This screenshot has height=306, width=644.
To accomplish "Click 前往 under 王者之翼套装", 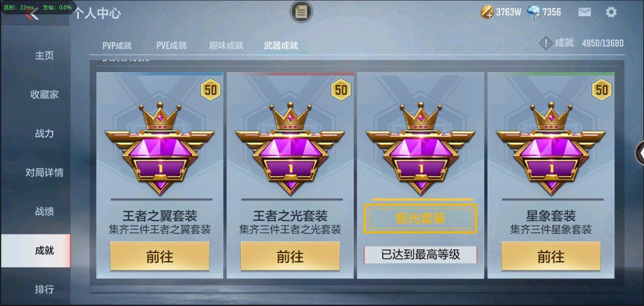I will point(160,256).
